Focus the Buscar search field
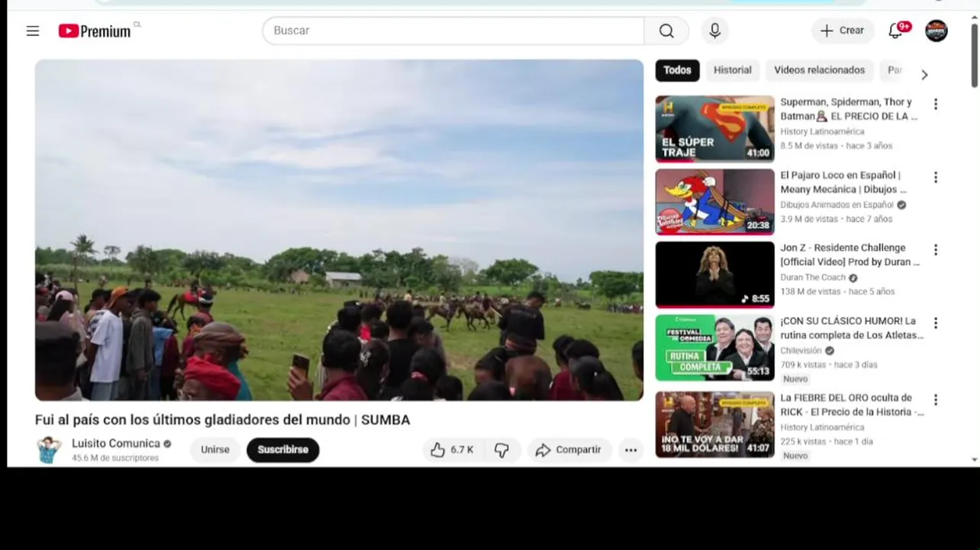Viewport: 980px width, 550px height. pos(453,31)
